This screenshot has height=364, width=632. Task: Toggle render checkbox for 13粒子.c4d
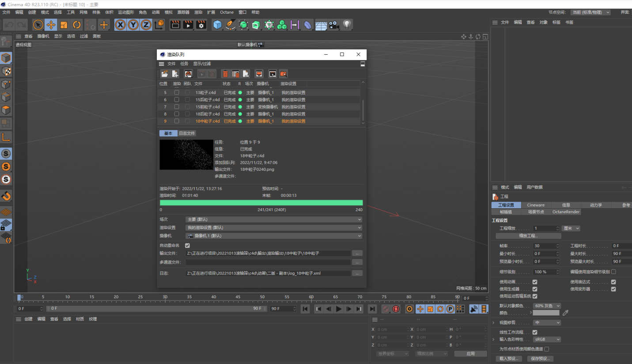click(x=177, y=93)
